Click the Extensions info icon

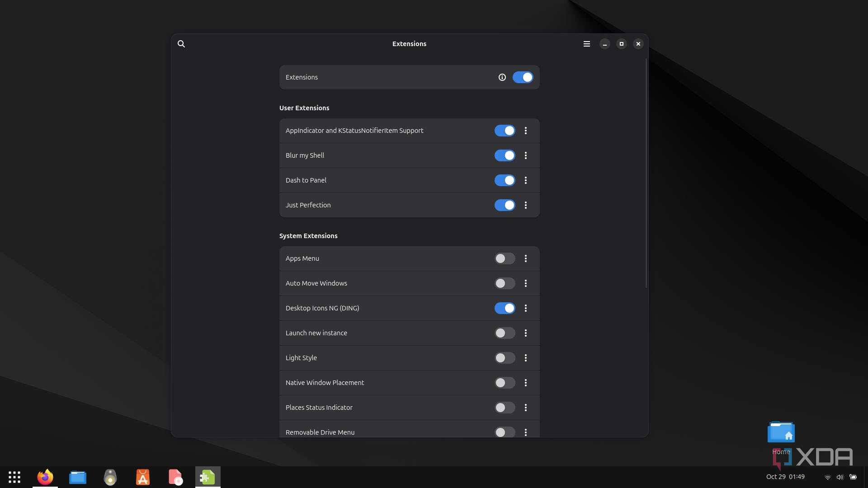tap(502, 77)
